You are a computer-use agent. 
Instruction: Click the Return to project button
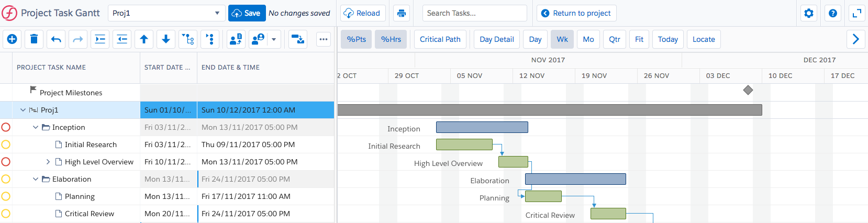point(576,13)
